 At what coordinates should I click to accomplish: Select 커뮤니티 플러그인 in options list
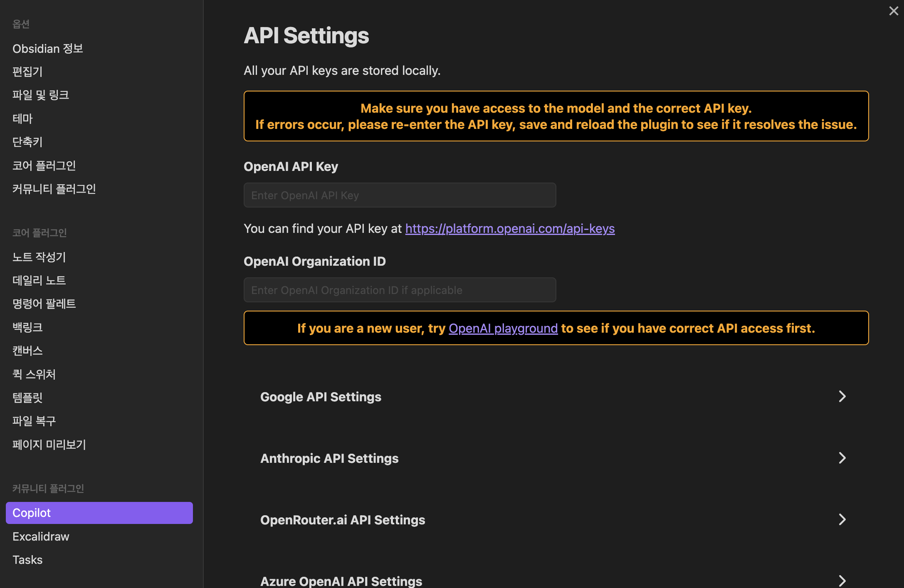(x=54, y=189)
